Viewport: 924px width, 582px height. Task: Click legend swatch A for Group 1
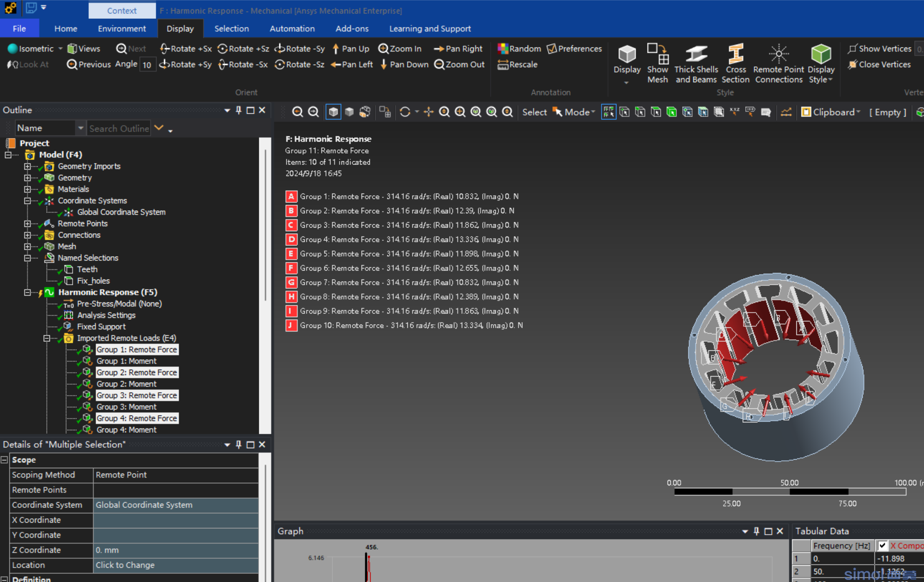pos(291,196)
